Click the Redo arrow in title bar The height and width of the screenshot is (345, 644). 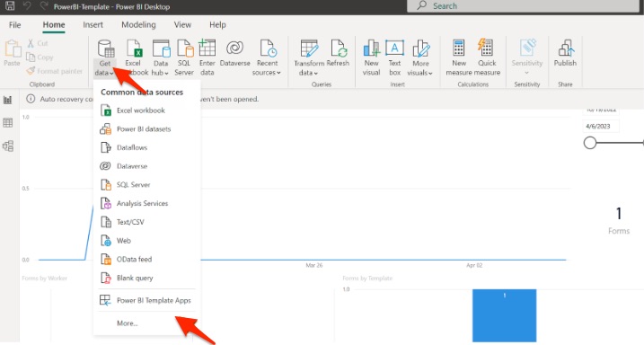click(x=43, y=5)
